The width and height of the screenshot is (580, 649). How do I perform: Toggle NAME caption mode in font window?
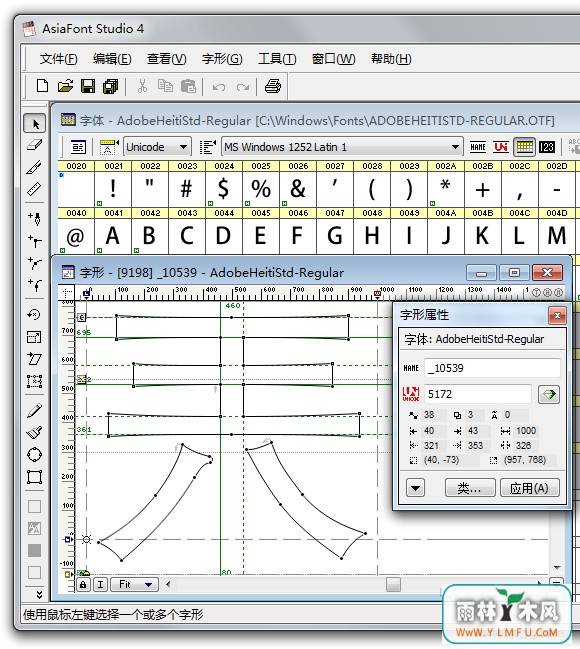click(x=478, y=147)
